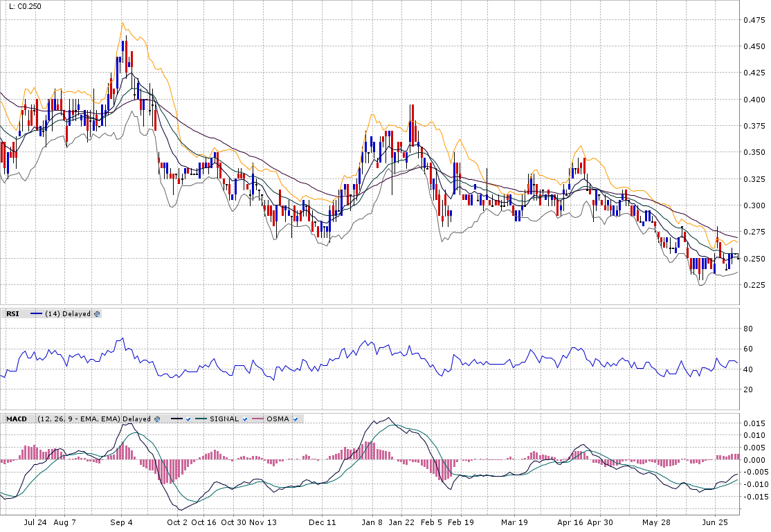Toggle the MACD line checkbox
The height and width of the screenshot is (532, 771).
click(x=188, y=419)
